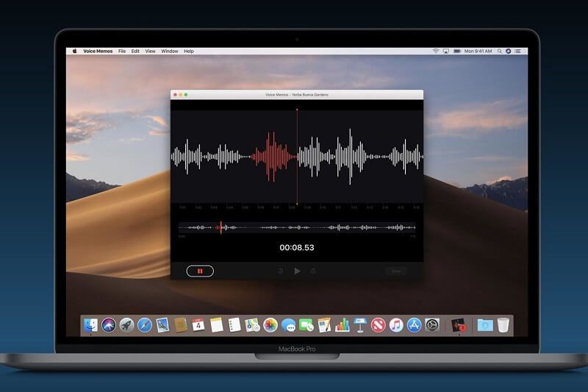Click the Mon 9:41 AM clock

tap(478, 51)
